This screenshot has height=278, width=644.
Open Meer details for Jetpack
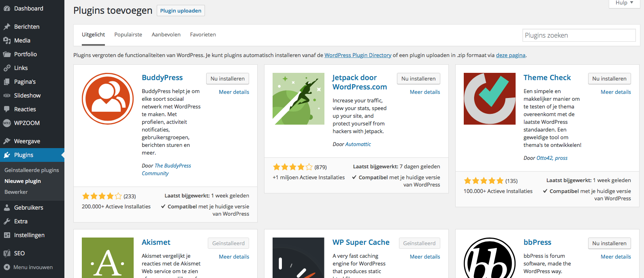click(x=425, y=92)
